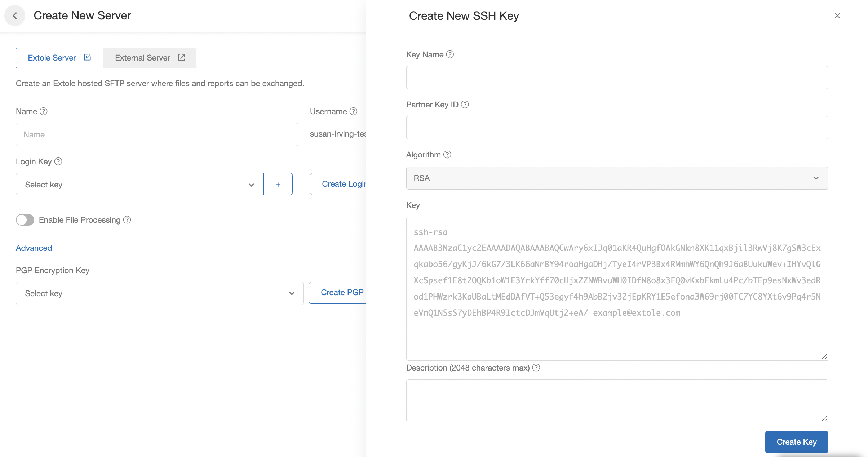Click the Create Key button
Screen dimensions: 868x457
pos(797,442)
